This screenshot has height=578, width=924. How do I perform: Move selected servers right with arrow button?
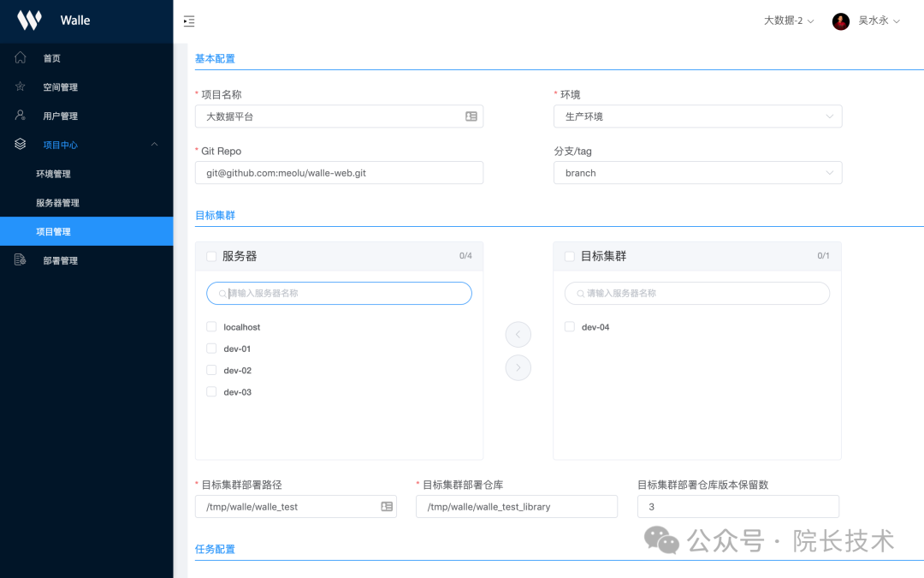[x=518, y=368]
